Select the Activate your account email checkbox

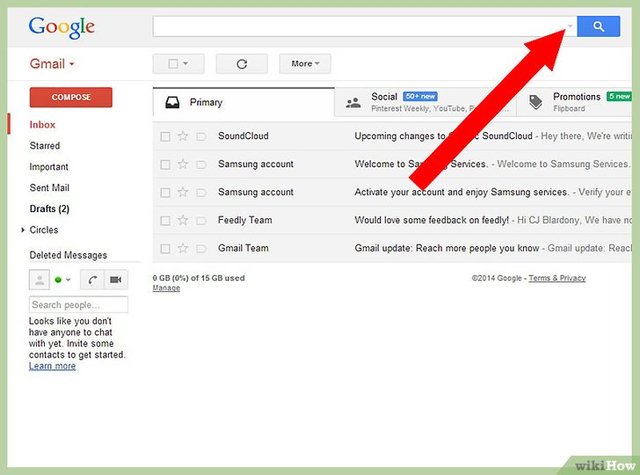click(x=165, y=192)
